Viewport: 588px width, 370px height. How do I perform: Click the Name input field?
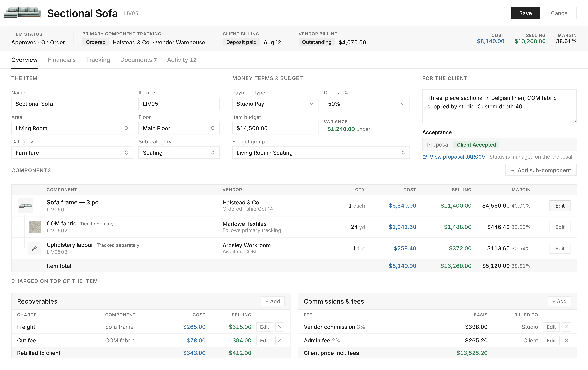click(72, 104)
